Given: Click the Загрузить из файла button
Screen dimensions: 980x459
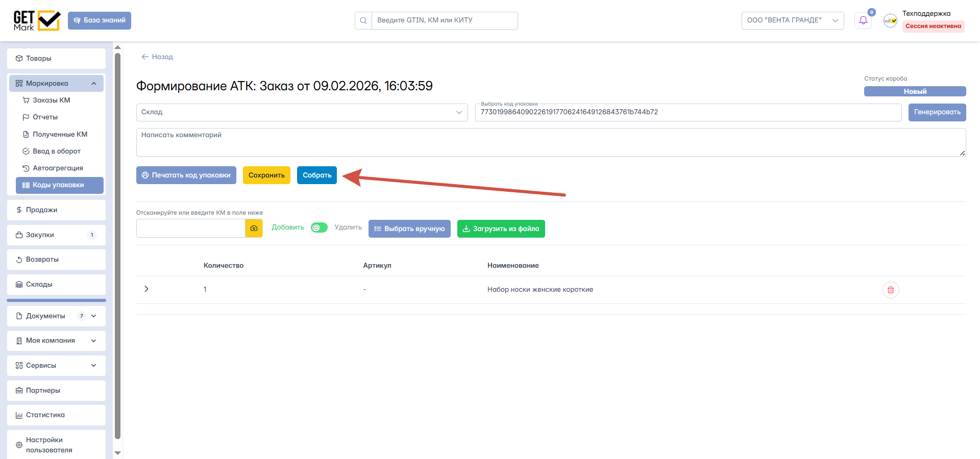Looking at the screenshot, I should pyautogui.click(x=501, y=228).
